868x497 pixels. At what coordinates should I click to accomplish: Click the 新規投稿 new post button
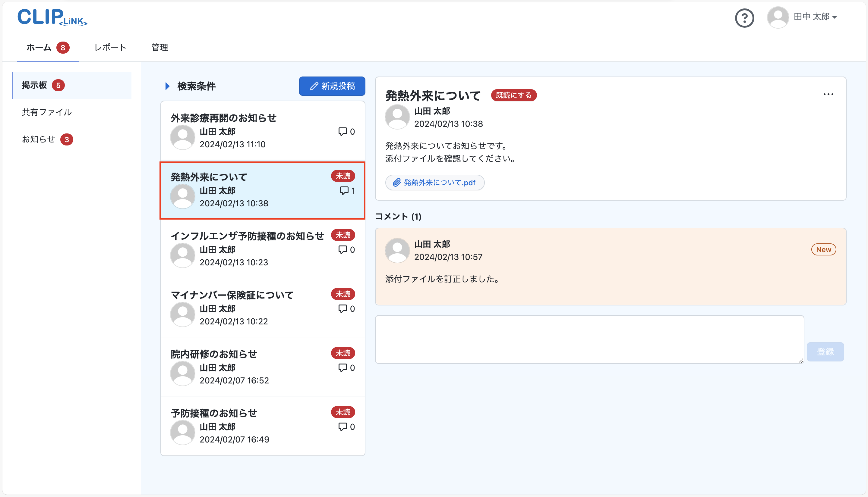click(332, 86)
